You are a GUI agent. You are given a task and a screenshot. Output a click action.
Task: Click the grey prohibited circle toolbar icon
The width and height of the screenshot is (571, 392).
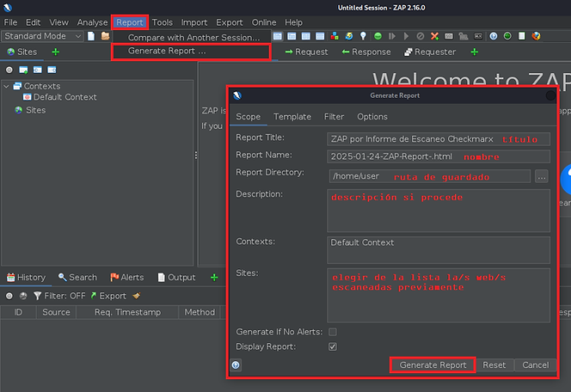(421, 36)
